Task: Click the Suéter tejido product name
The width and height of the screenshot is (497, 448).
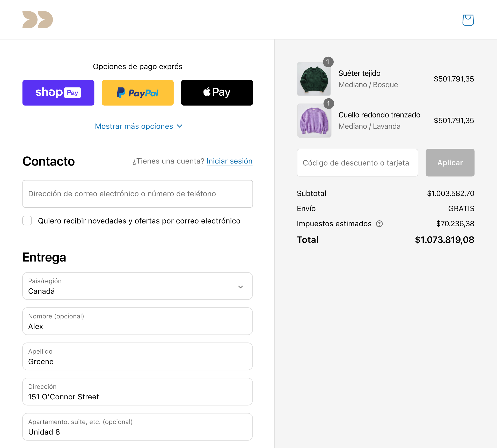Action: pyautogui.click(x=359, y=73)
